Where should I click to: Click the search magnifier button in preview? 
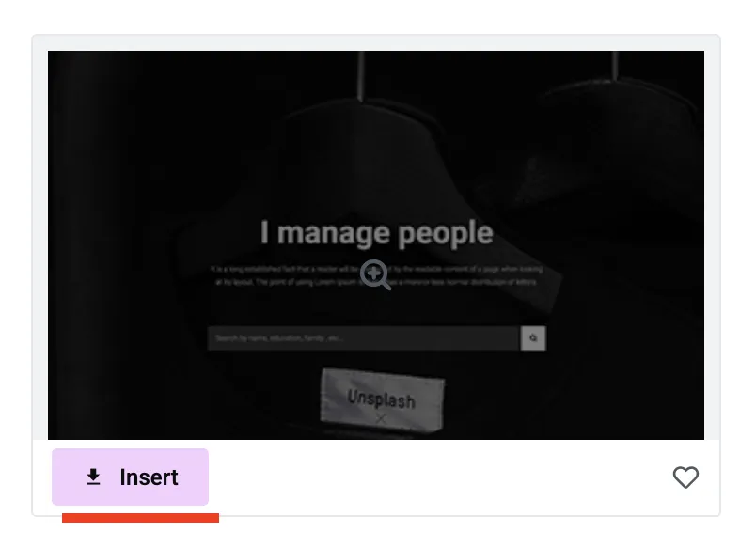point(533,338)
